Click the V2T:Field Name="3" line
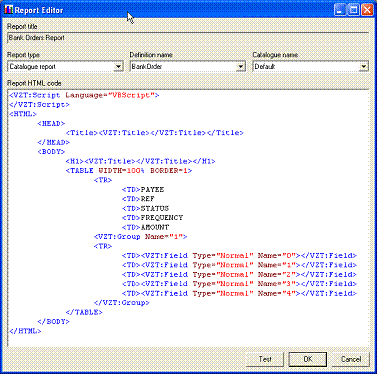The height and width of the screenshot is (375, 378). [239, 284]
